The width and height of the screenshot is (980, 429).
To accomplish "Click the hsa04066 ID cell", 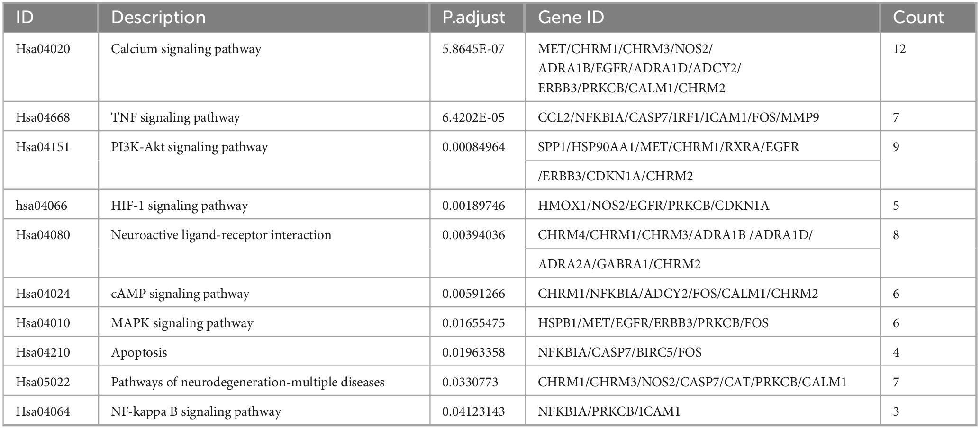I will (42, 206).
